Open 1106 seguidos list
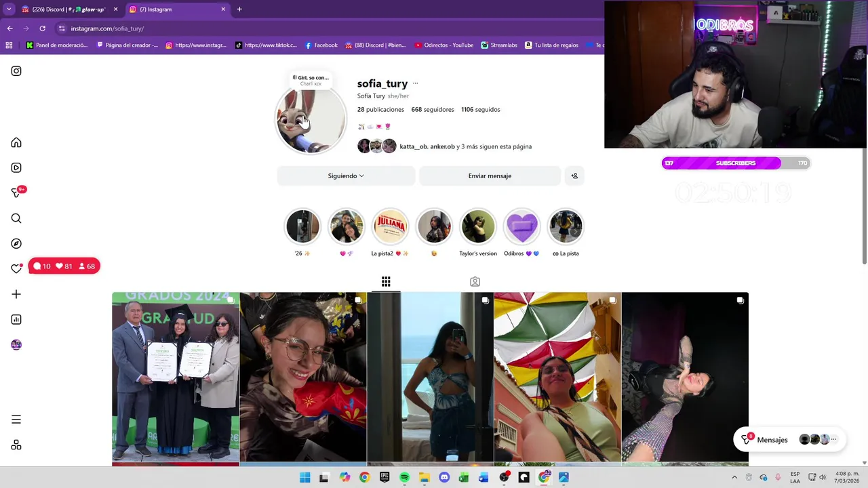 pos(481,110)
